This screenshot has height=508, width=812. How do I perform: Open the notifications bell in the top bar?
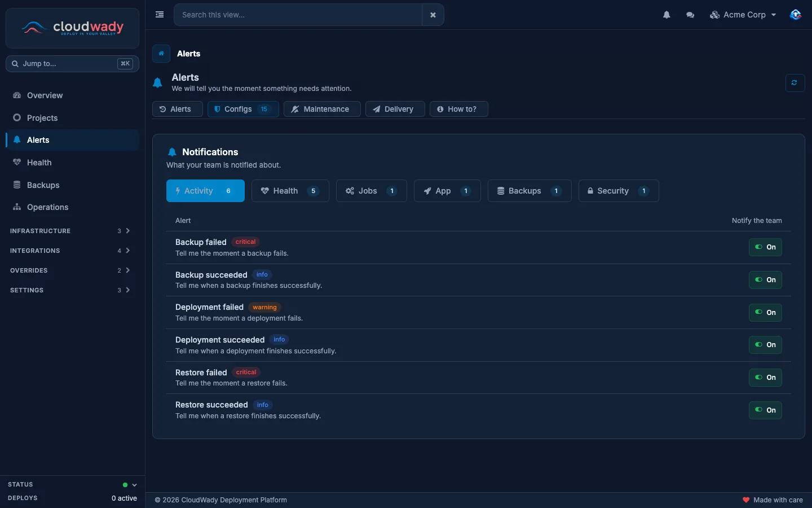click(x=667, y=15)
